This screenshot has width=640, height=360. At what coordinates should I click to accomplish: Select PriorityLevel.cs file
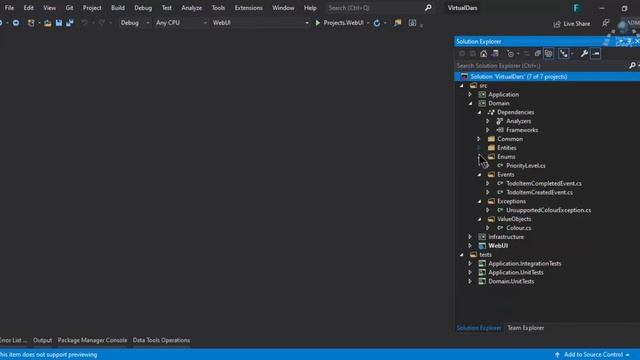pos(525,166)
